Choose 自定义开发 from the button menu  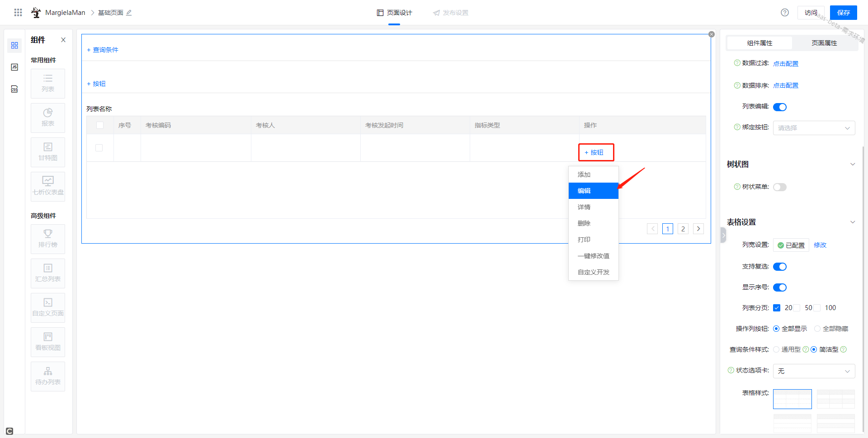click(594, 272)
